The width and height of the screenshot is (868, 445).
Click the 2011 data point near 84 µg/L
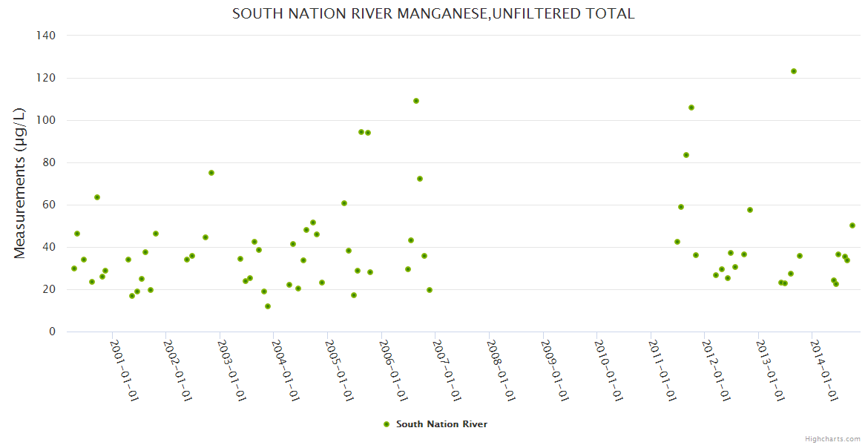686,155
